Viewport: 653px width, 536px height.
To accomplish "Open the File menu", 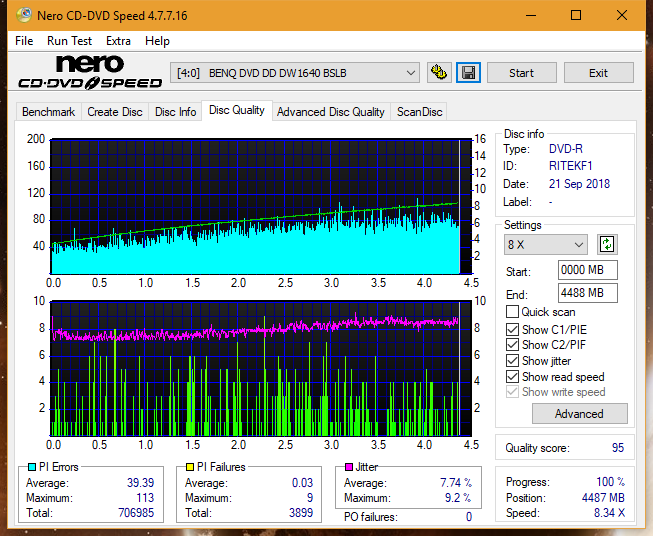I will pos(24,41).
